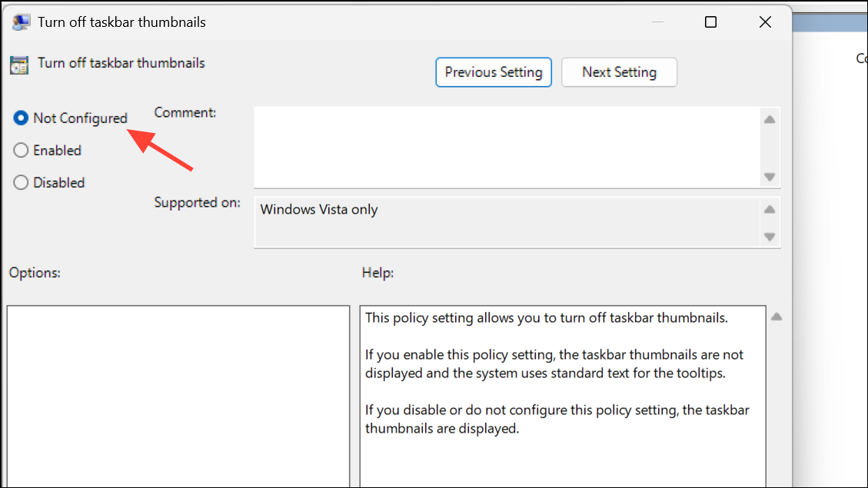Choose the Disabled radio option

(x=21, y=183)
